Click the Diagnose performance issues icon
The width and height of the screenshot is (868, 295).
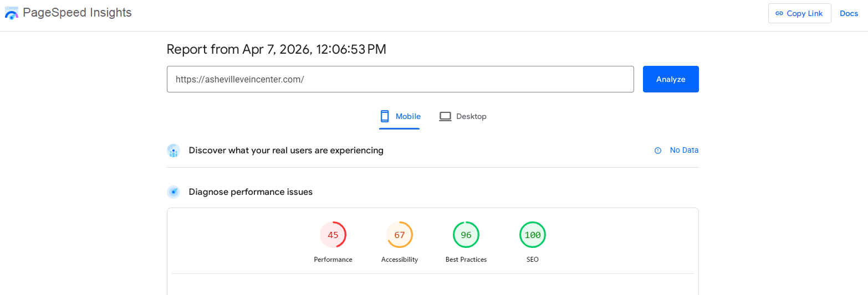(x=173, y=192)
